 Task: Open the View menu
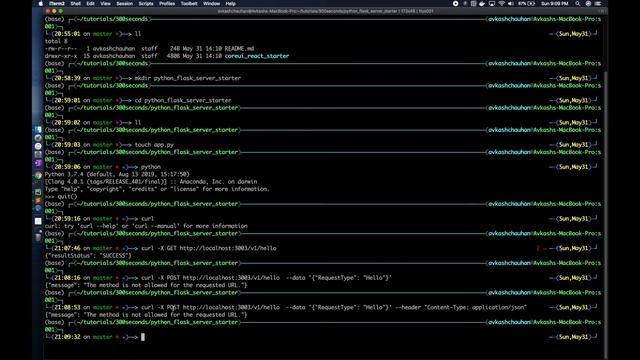105,4
